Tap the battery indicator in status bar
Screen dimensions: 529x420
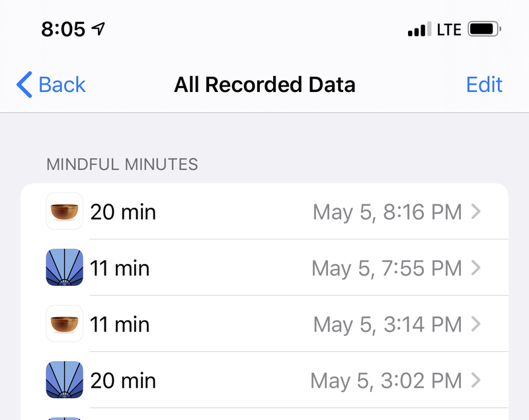pyautogui.click(x=484, y=29)
